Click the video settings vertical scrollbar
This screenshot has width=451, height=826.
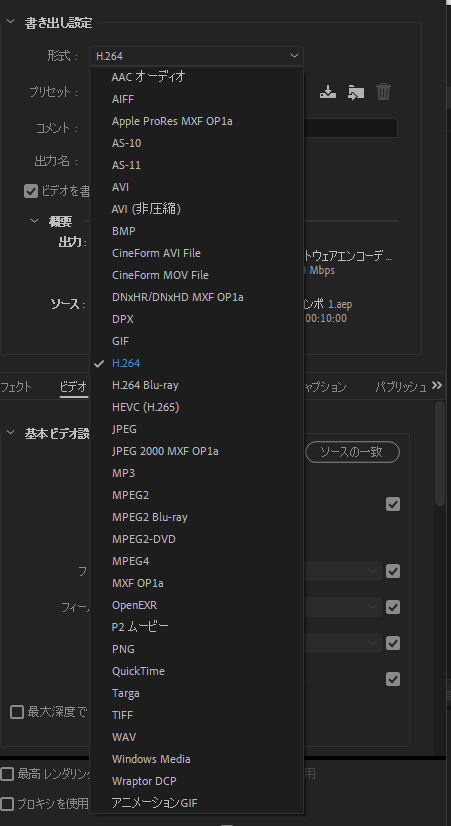tap(440, 453)
